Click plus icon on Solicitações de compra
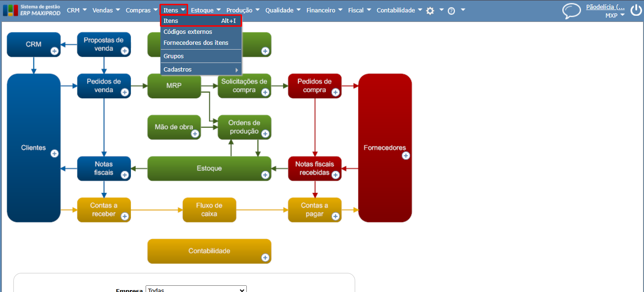 265,92
